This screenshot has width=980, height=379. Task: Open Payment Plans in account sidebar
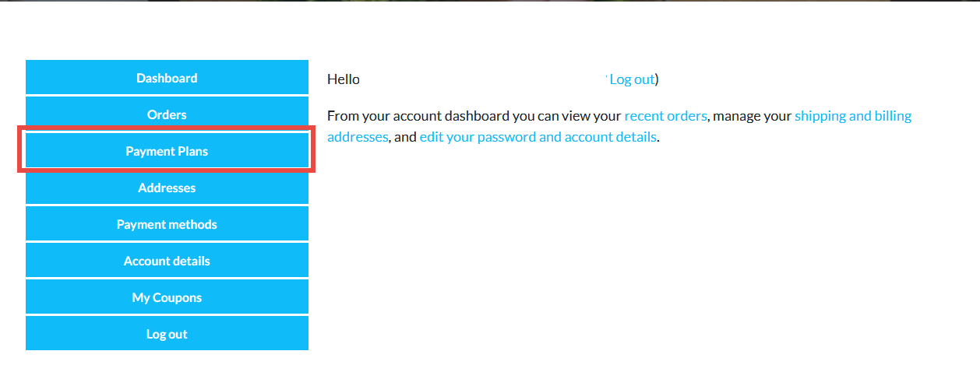tap(167, 151)
